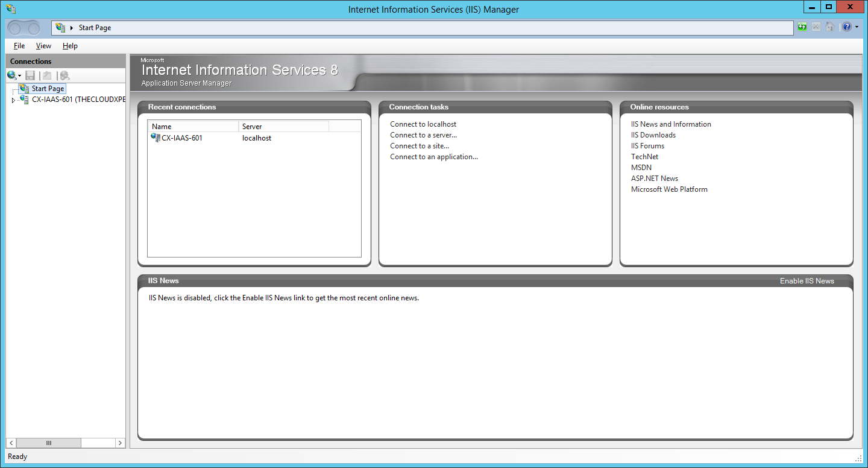Viewport: 868px width, 468px height.
Task: Click the Back navigation arrow button
Action: click(x=16, y=28)
